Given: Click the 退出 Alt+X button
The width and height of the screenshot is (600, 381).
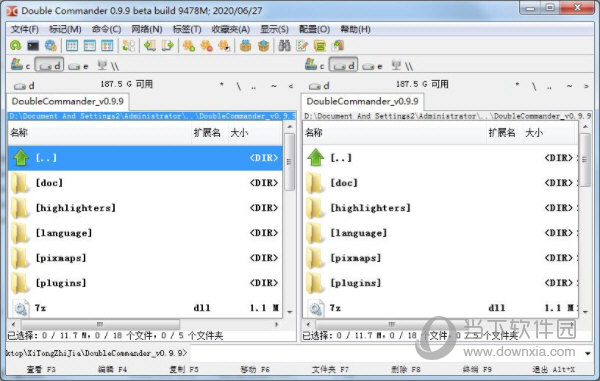Looking at the screenshot, I should [x=553, y=370].
